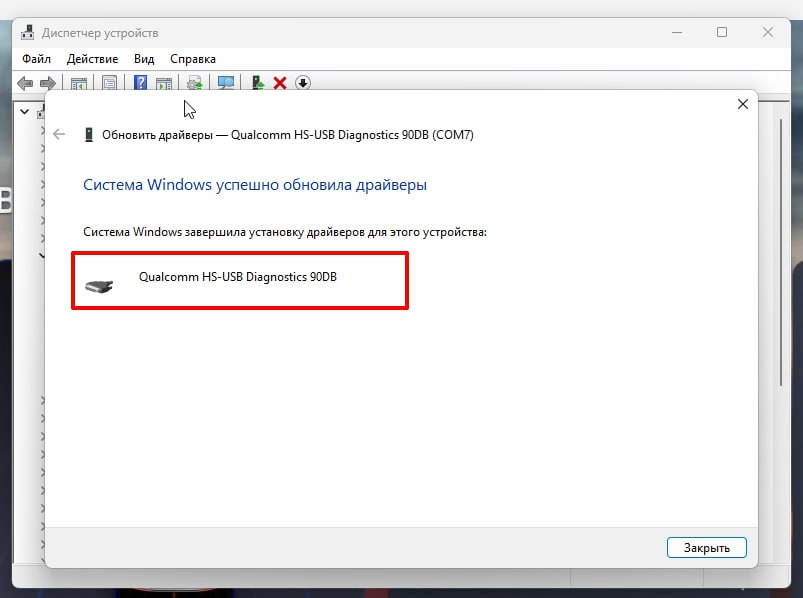This screenshot has height=598, width=803.
Task: Click the scan for hardware changes monitor icon
Action: [225, 82]
